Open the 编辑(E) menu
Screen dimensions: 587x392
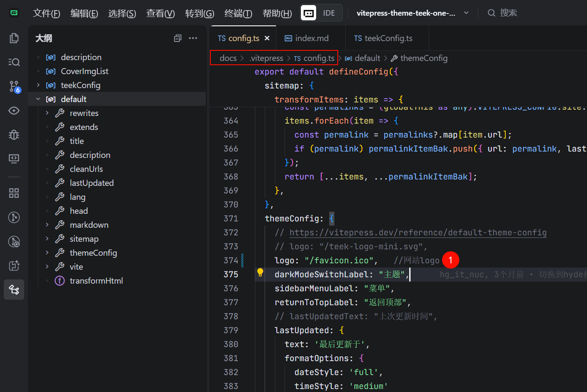[x=84, y=13]
